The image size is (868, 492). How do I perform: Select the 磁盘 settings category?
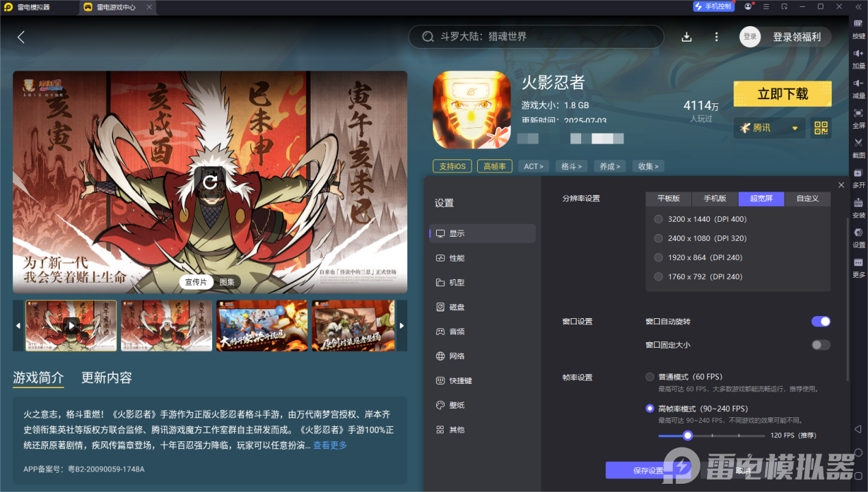pos(483,307)
